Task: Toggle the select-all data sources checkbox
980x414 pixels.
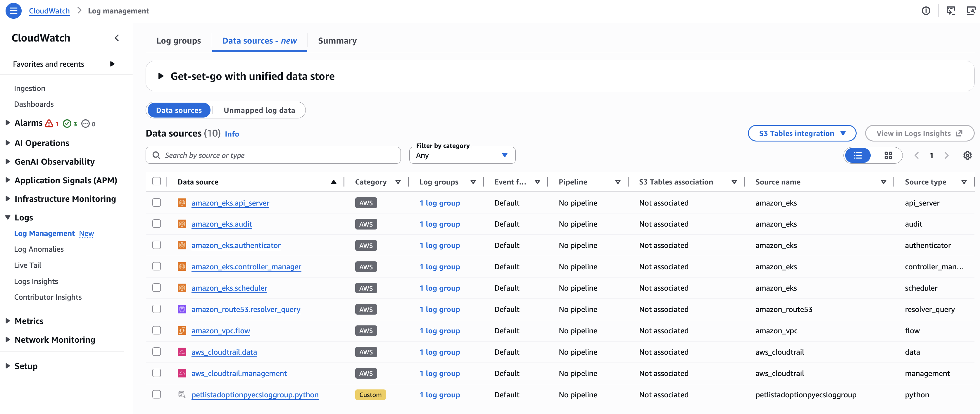Action: pyautogui.click(x=156, y=182)
